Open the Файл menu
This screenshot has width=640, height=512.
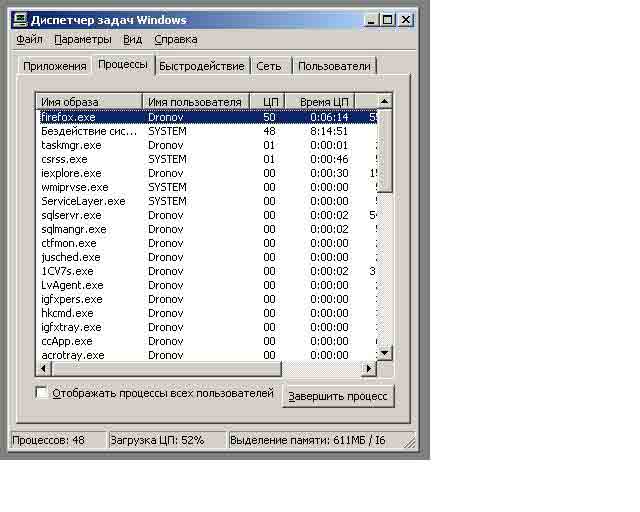point(29,39)
